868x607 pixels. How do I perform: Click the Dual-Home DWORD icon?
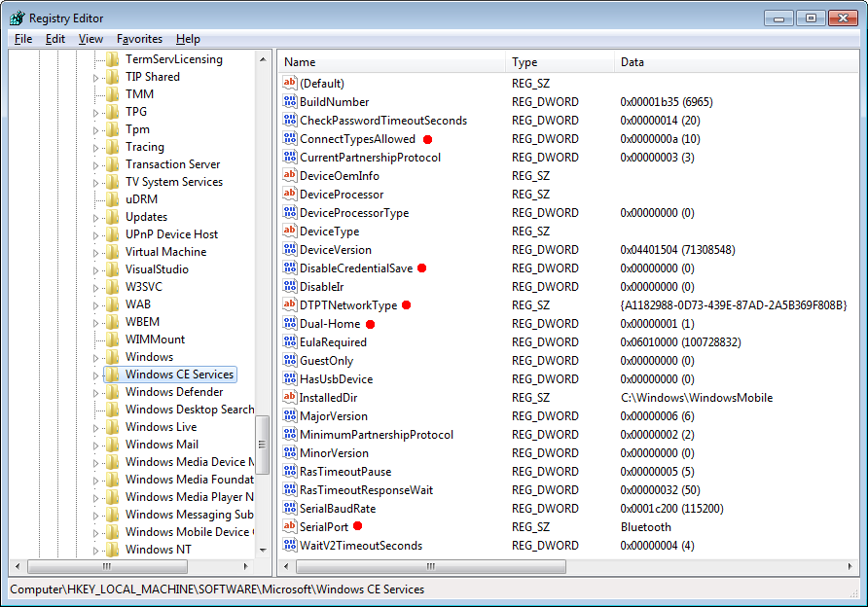click(x=290, y=323)
